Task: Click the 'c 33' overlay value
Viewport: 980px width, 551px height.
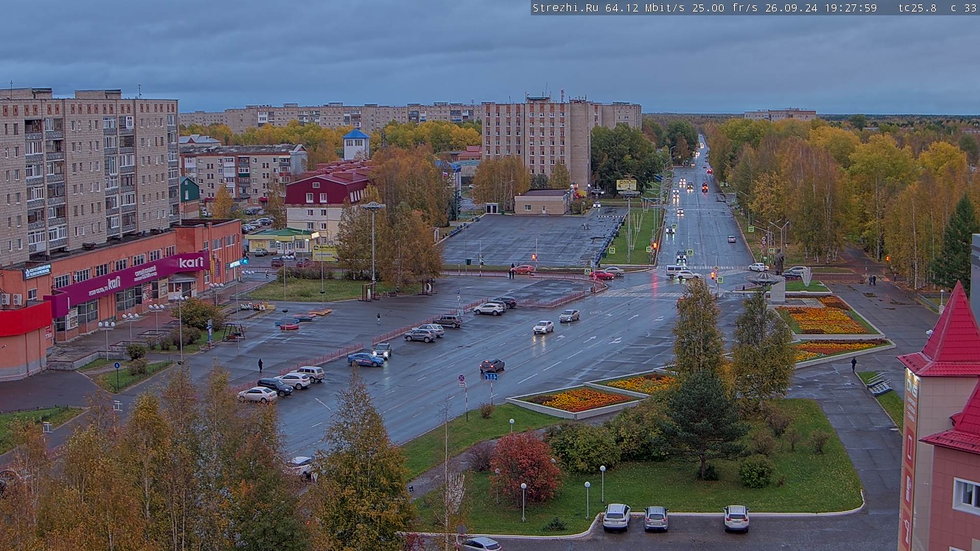Action: (963, 8)
